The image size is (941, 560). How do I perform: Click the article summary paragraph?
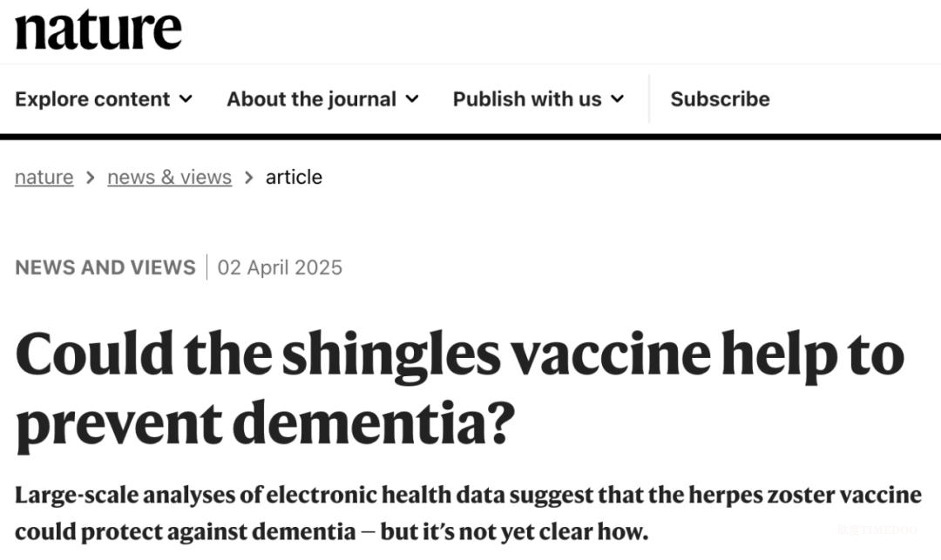click(x=468, y=513)
